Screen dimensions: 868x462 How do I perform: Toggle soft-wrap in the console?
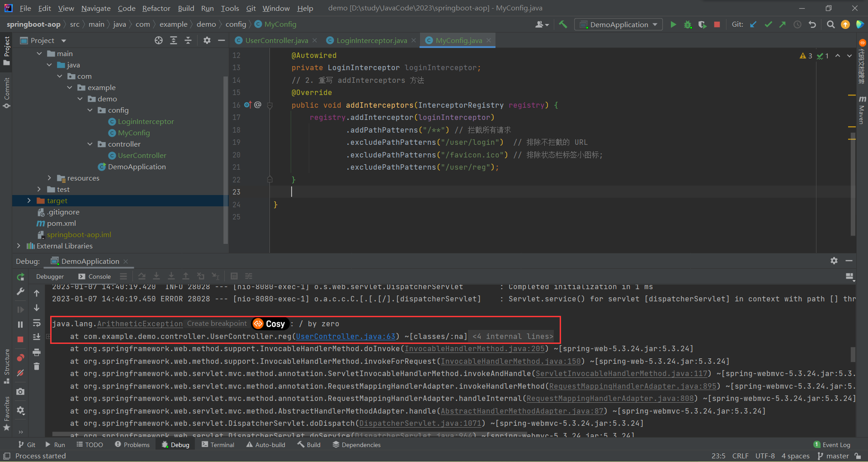pos(37,323)
